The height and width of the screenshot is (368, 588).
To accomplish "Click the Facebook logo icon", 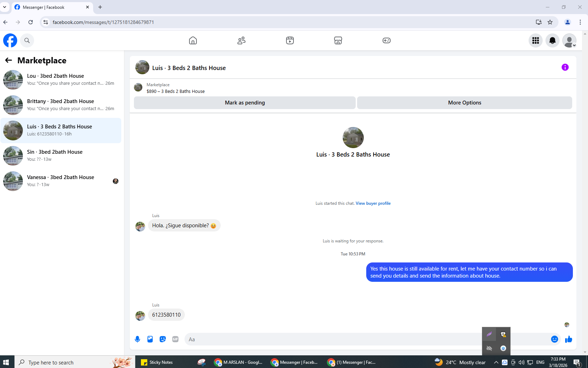I will [10, 40].
